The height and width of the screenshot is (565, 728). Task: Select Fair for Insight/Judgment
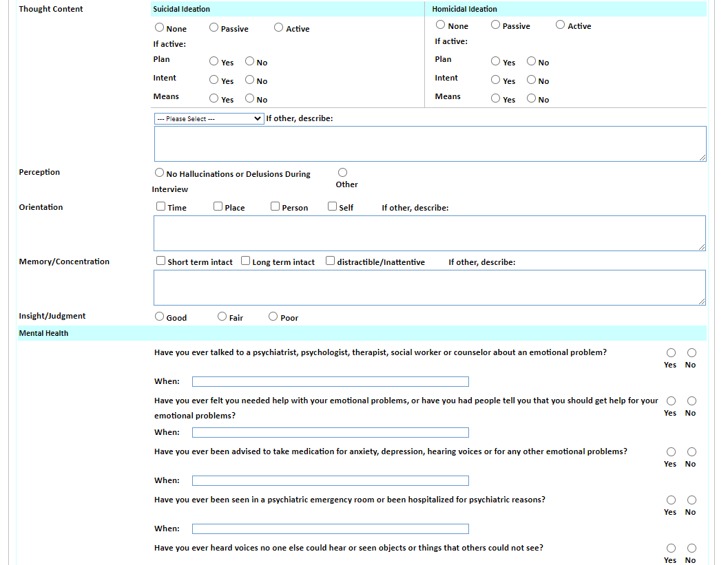coord(222,317)
